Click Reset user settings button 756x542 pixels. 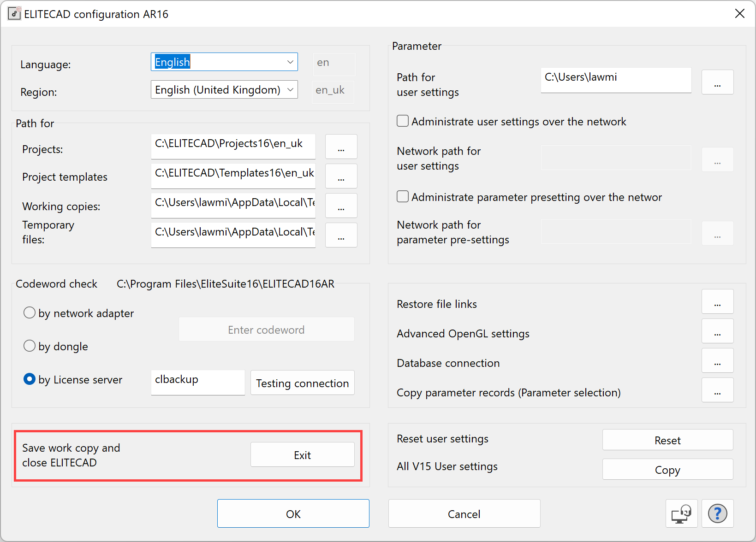pyautogui.click(x=667, y=440)
